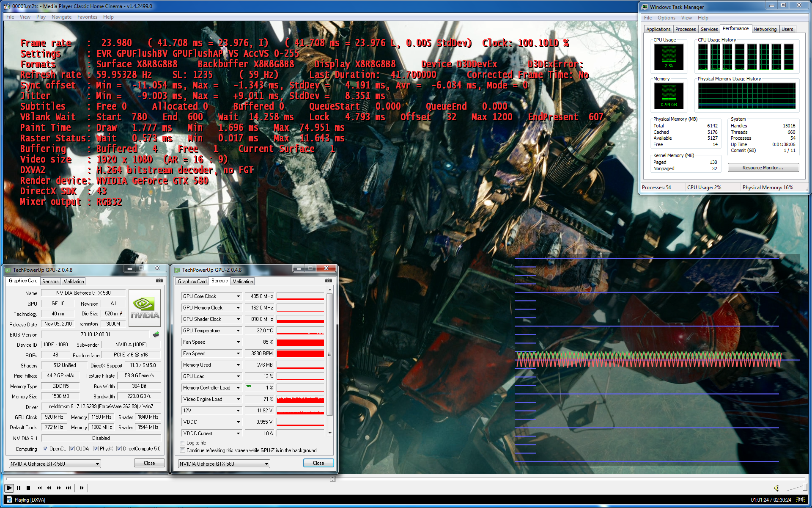
Task: Open GPU Core Clock sensor dropdown
Action: (x=238, y=296)
